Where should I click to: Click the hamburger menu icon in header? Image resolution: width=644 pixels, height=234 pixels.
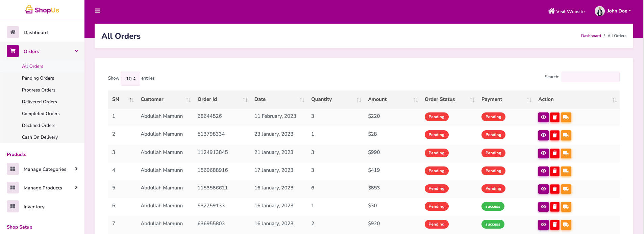click(98, 11)
